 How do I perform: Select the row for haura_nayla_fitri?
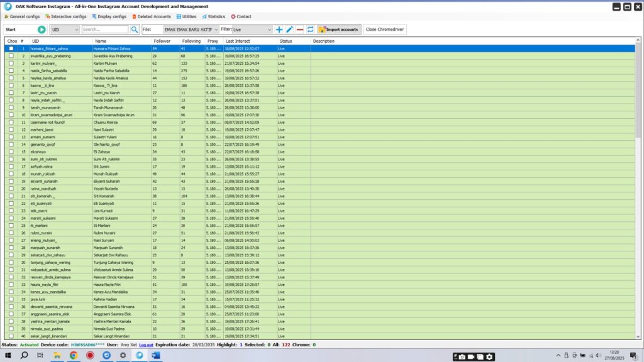319,285
